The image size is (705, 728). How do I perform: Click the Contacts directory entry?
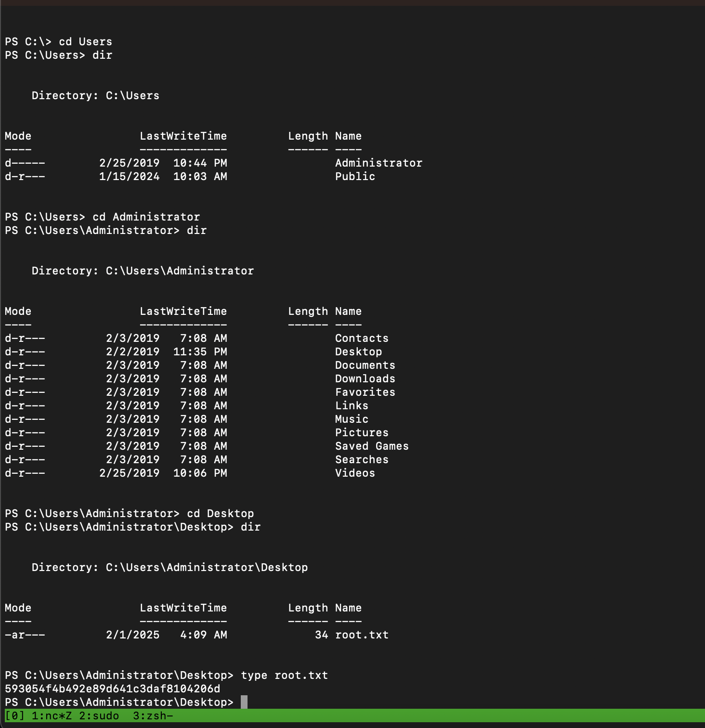362,338
